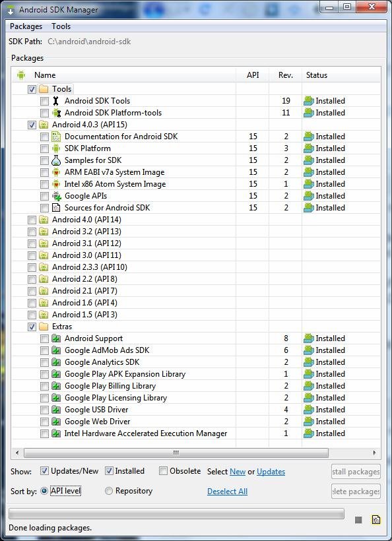Toggle the Installed show filter
392x541 pixels.
pyautogui.click(x=109, y=470)
